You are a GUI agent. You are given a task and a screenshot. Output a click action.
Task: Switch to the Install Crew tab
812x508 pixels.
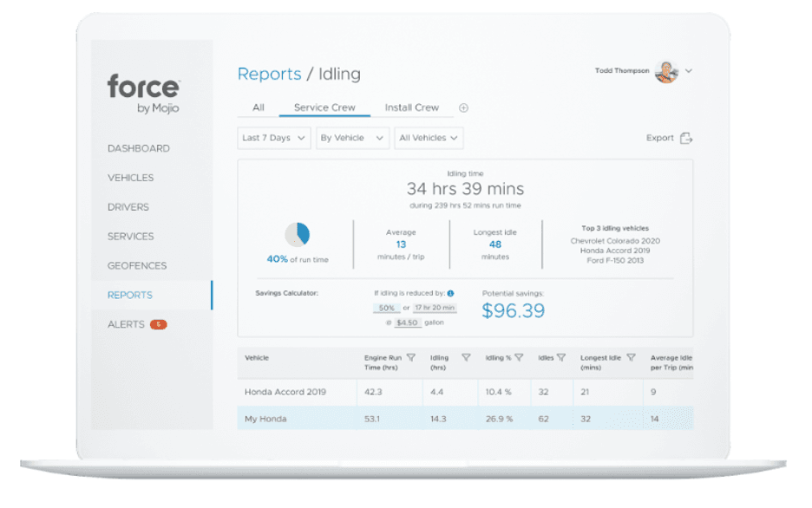pos(411,107)
